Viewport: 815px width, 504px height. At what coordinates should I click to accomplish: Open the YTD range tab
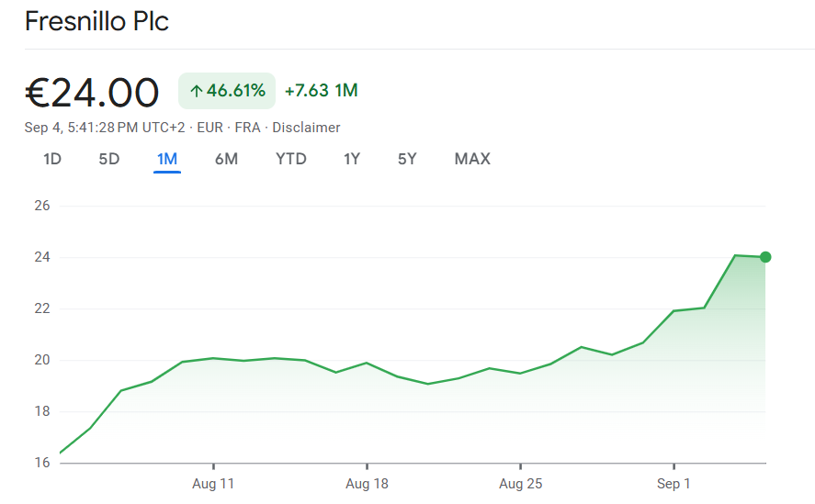point(291,159)
